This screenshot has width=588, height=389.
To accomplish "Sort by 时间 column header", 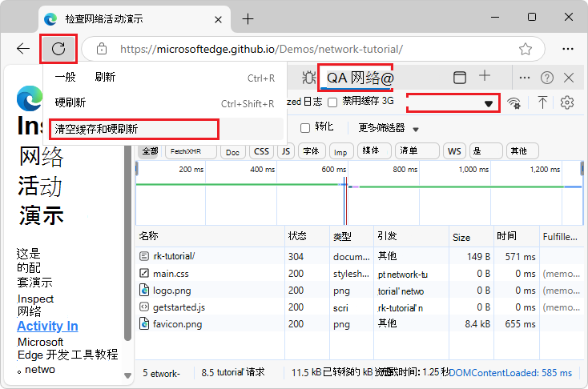I will (x=516, y=236).
